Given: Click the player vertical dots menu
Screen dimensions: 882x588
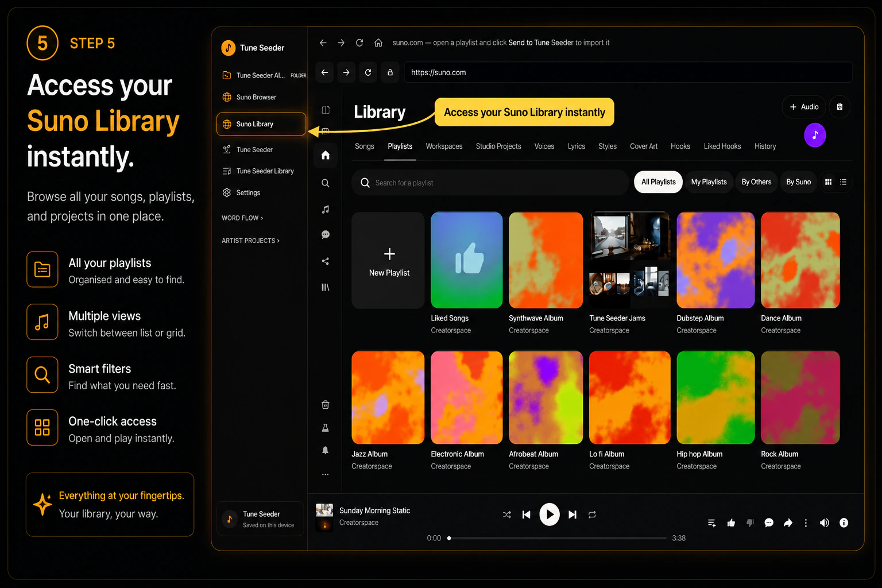Looking at the screenshot, I should pos(806,523).
